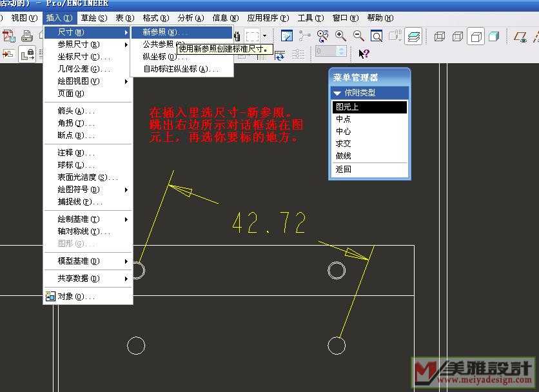The width and height of the screenshot is (539, 392).
Task: Click the save as PDF toolbar icon
Action: 9,35
